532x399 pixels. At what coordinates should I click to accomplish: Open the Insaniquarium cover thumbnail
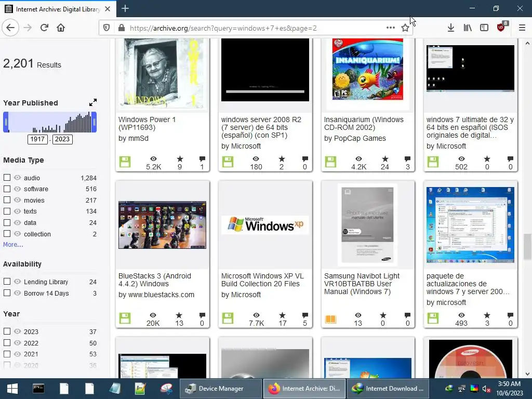(x=368, y=70)
